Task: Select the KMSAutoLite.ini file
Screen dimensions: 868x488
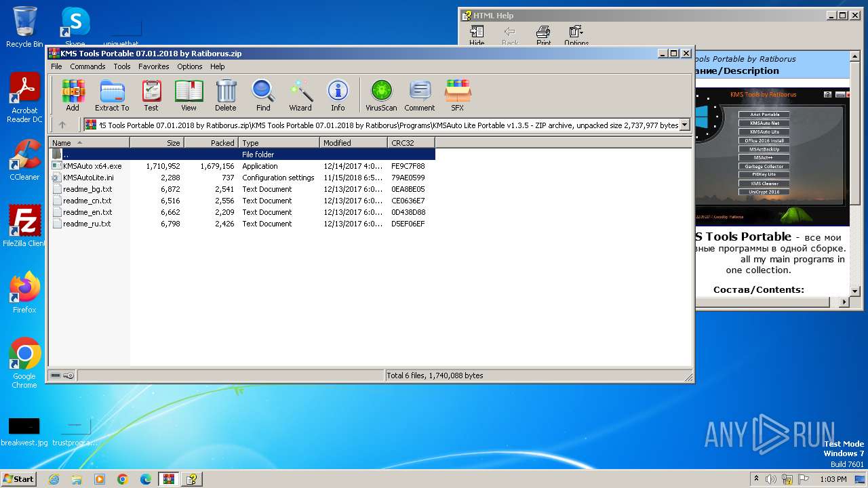Action: [242, 178]
